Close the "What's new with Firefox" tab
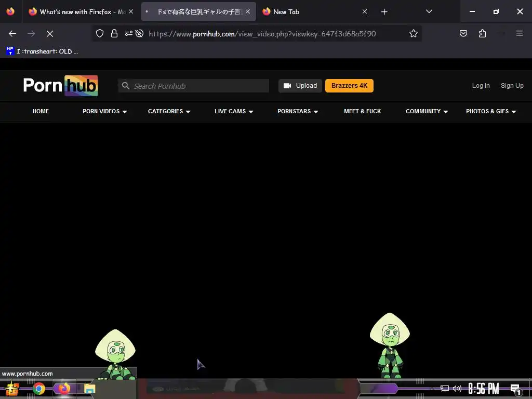Image resolution: width=532 pixels, height=399 pixels. click(131, 11)
